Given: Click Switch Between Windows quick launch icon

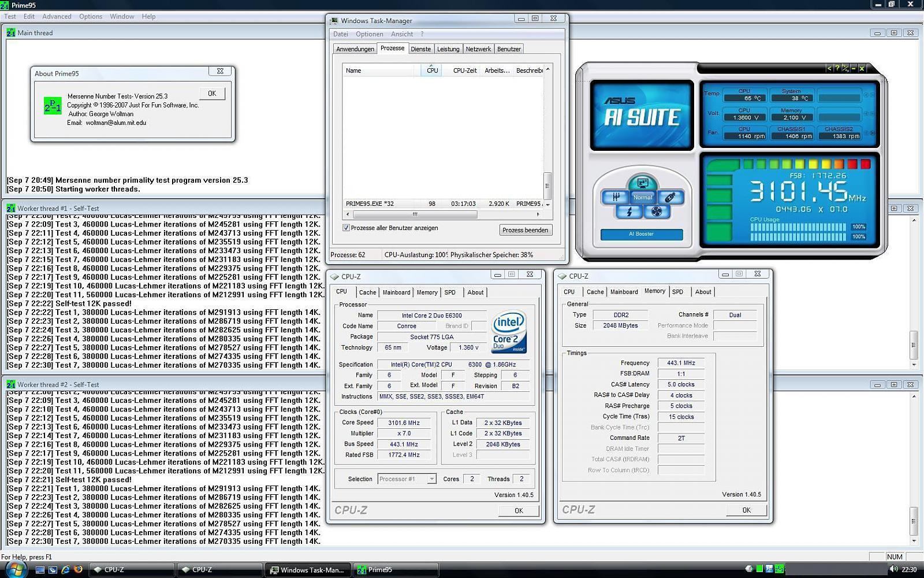Looking at the screenshot, I should coord(53,569).
